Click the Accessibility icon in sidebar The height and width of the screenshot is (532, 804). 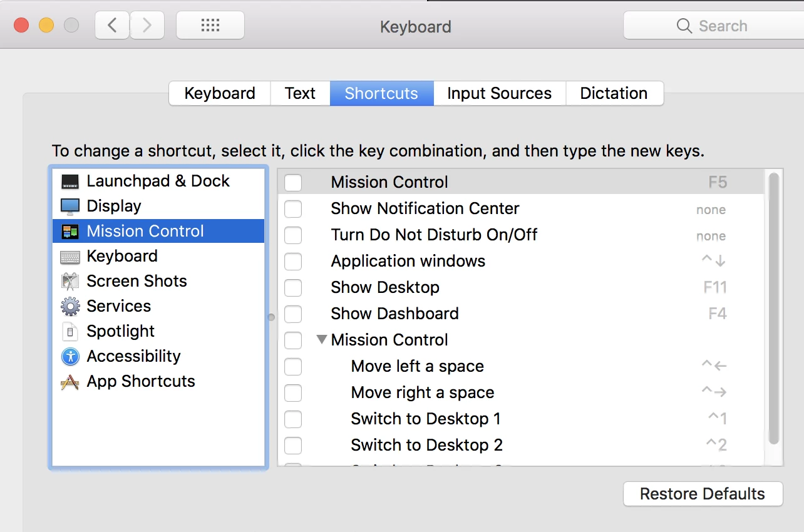click(x=70, y=357)
